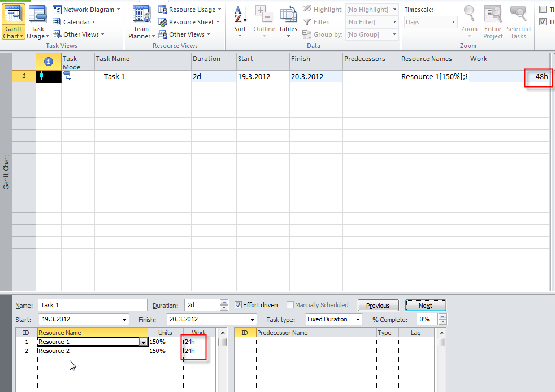Screen dimensions: 555x392
Task: Expand the Task type dropdown
Action: click(358, 319)
